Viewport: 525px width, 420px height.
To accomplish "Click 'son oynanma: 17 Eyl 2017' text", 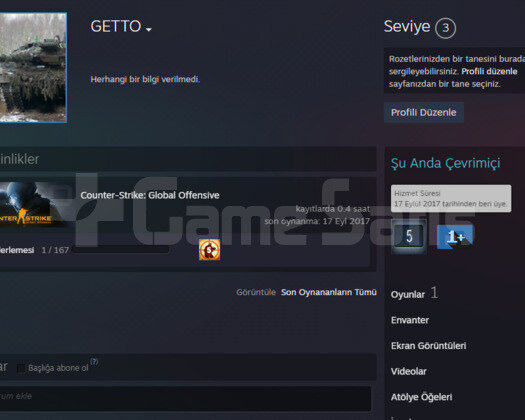I will tap(317, 221).
